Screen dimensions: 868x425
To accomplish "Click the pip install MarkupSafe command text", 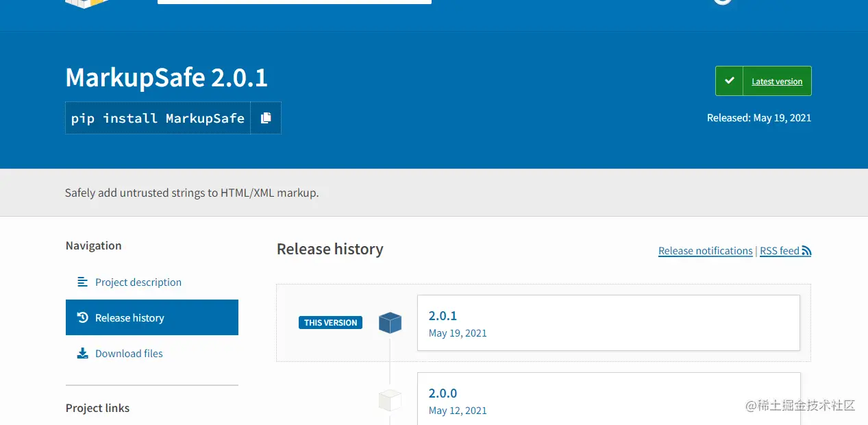I will coord(158,118).
